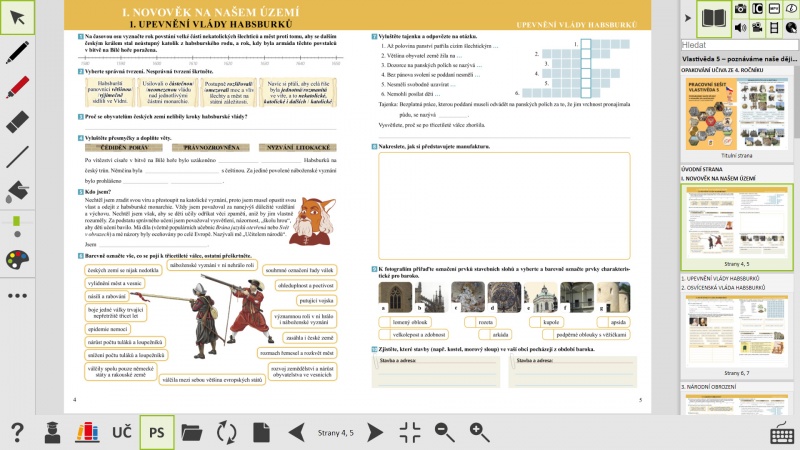800x450 pixels.
Task: Click the blank page document icon
Action: point(261,432)
